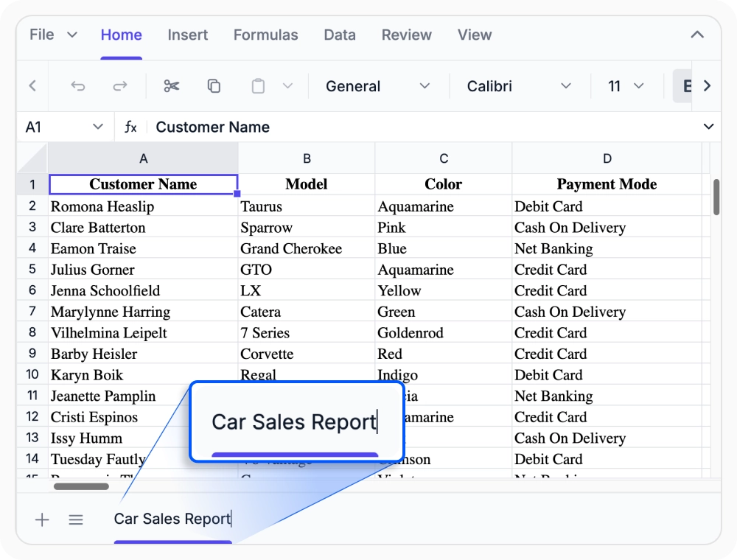This screenshot has width=737, height=560.
Task: Select the Jeanette Pamplin cell
Action: tap(119, 396)
